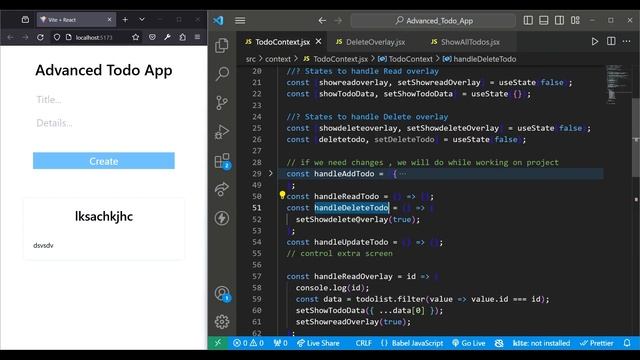Open the lksachkjhc todo card
The width and height of the screenshot is (640, 360).
[x=104, y=229]
